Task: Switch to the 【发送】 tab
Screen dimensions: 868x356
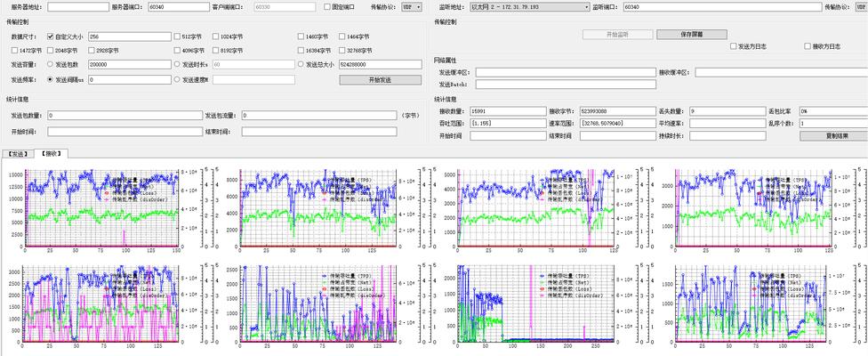Action: point(17,153)
